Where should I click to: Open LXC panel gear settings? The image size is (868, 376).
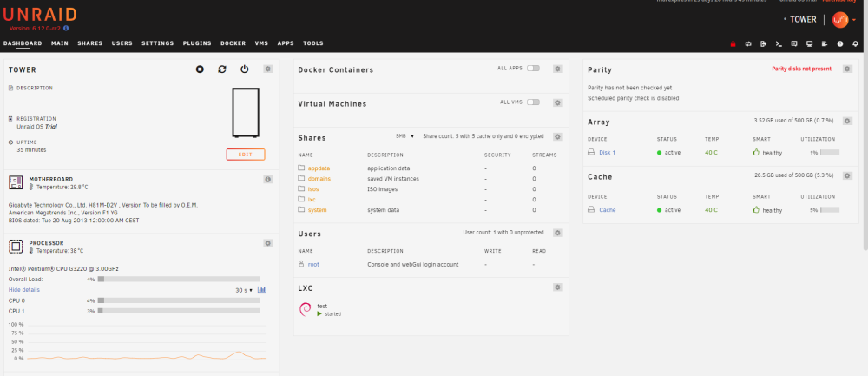coord(558,287)
